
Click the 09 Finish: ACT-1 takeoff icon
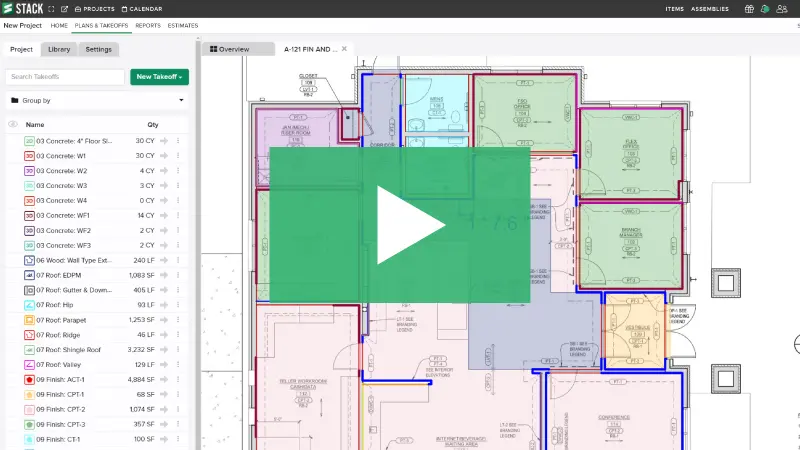coord(29,380)
